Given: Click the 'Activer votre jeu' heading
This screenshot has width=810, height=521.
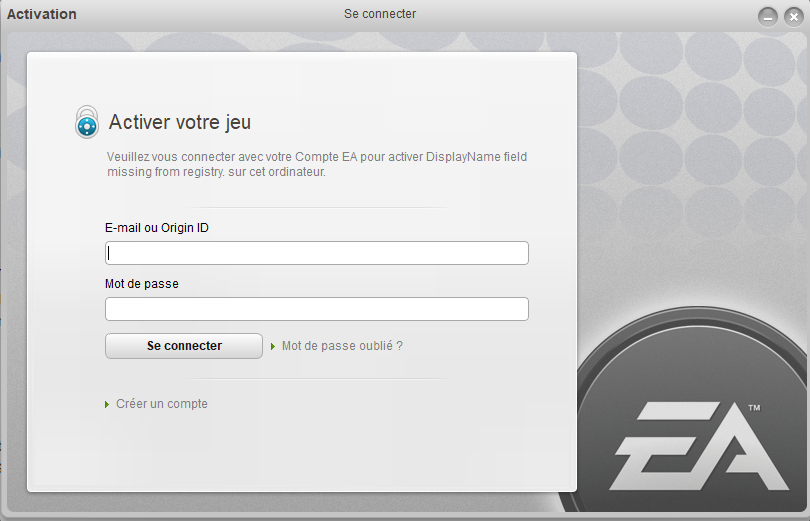Looking at the screenshot, I should (180, 122).
